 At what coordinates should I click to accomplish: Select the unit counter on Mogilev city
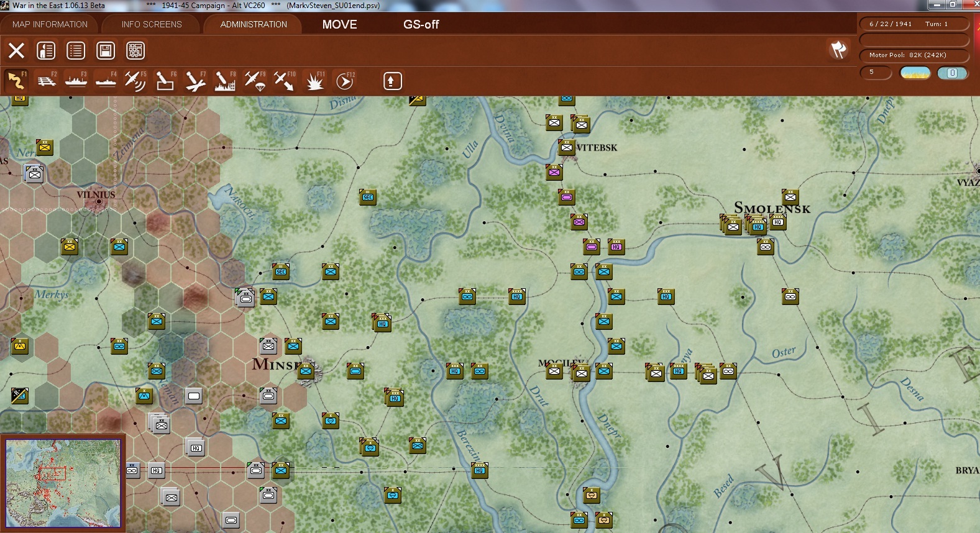click(x=581, y=373)
